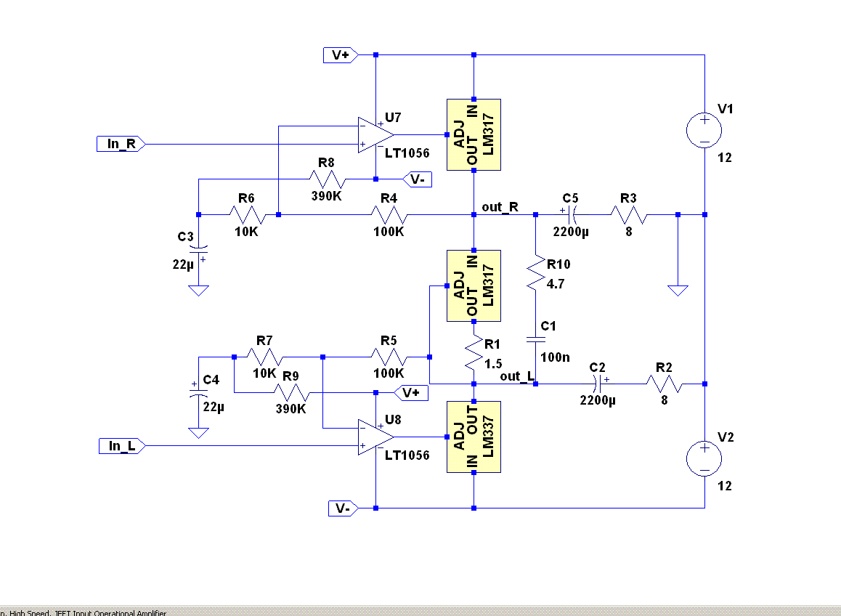Click the V- flag below U8
Viewport: 841px width, 616px height.
click(344, 508)
